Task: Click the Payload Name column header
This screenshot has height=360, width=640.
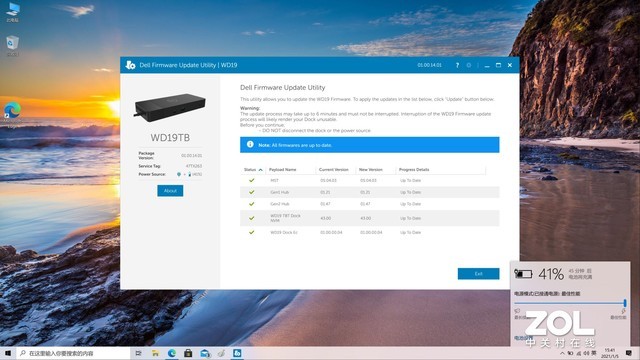Action: coord(282,169)
